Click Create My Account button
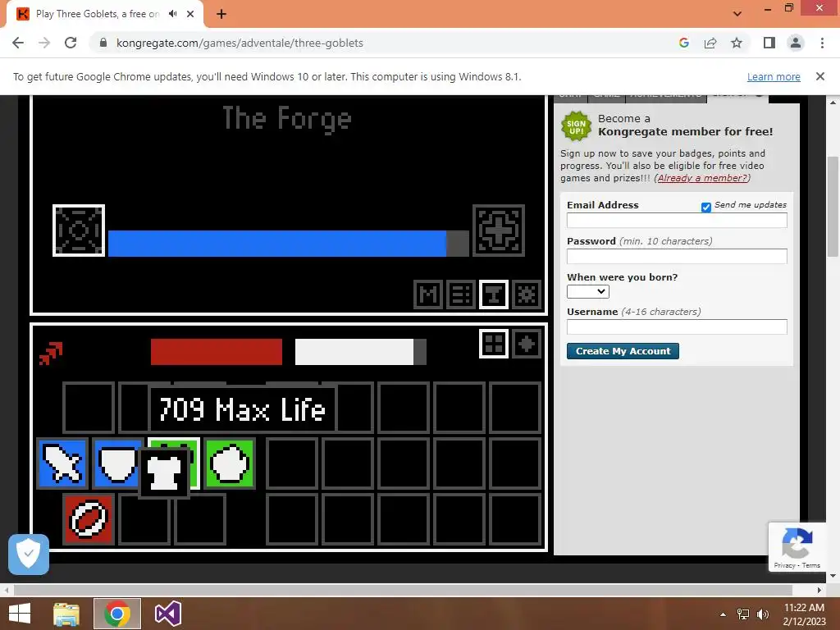The width and height of the screenshot is (840, 630). [623, 351]
